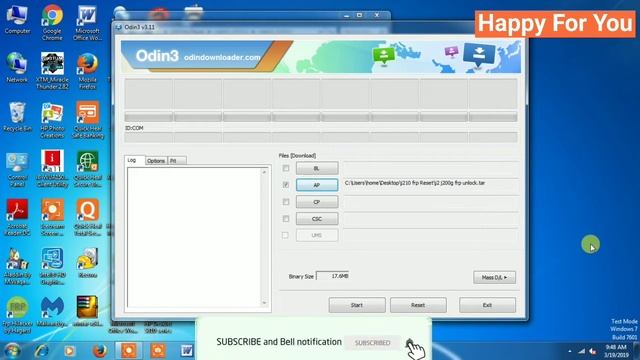Launch Google Chrome from the desktop
The width and height of the screenshot is (640, 360).
52,22
